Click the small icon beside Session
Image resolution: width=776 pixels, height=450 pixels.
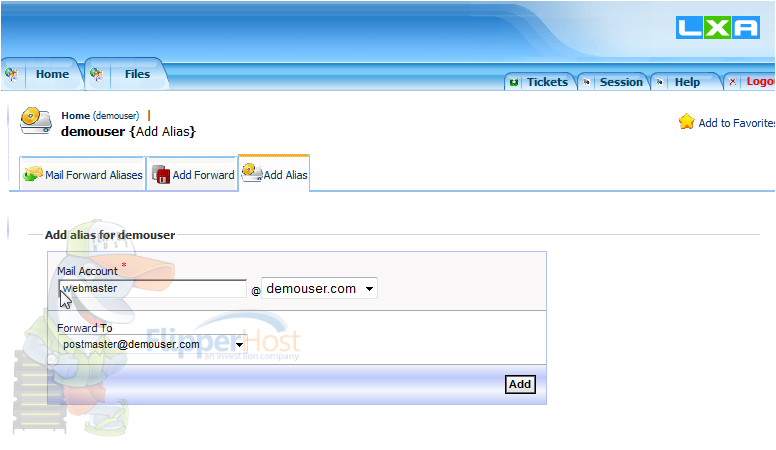click(x=586, y=82)
